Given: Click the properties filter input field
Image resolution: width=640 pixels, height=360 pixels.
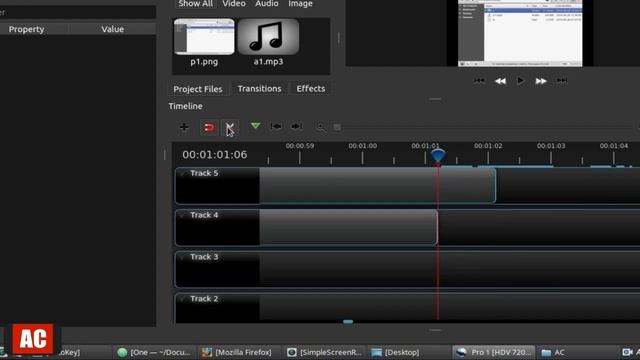Looking at the screenshot, I should 78,12.
